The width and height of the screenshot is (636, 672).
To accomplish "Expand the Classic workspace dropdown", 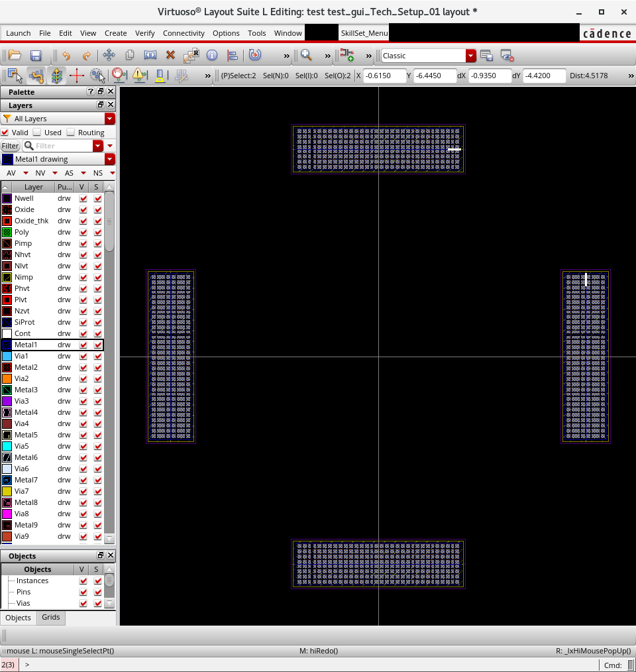I will click(x=470, y=56).
